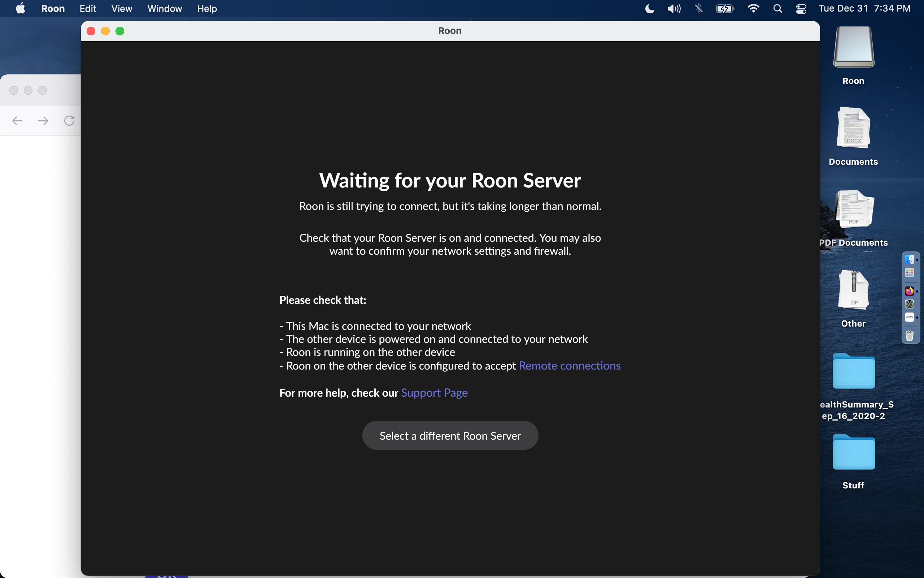924x578 pixels.
Task: Open the Apple menu
Action: (21, 8)
